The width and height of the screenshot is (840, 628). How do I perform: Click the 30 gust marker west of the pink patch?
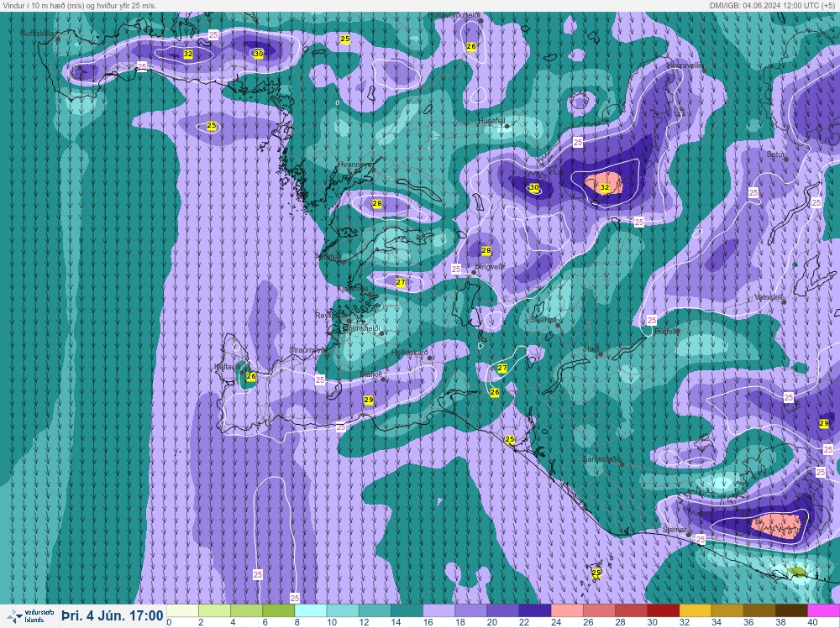(x=534, y=187)
